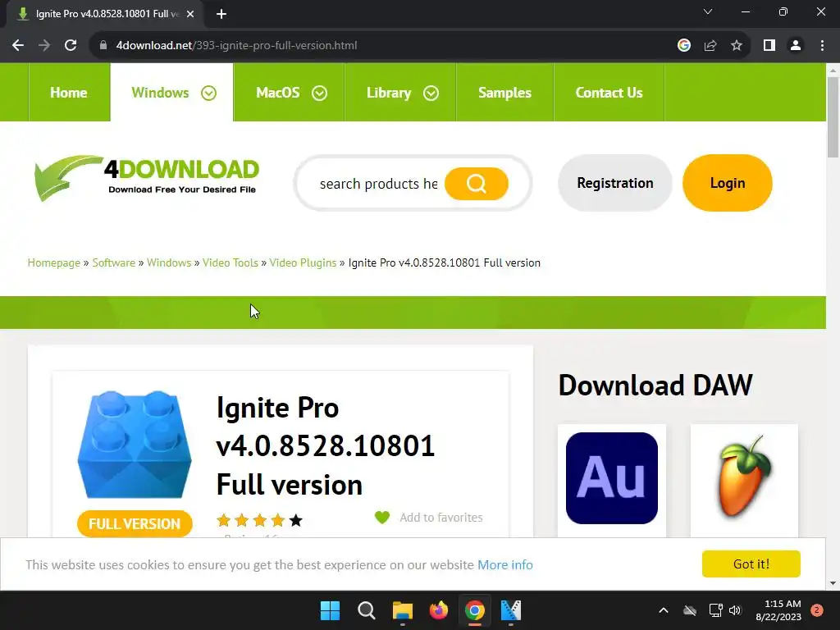
Task: Click the search products input field
Action: (378, 184)
